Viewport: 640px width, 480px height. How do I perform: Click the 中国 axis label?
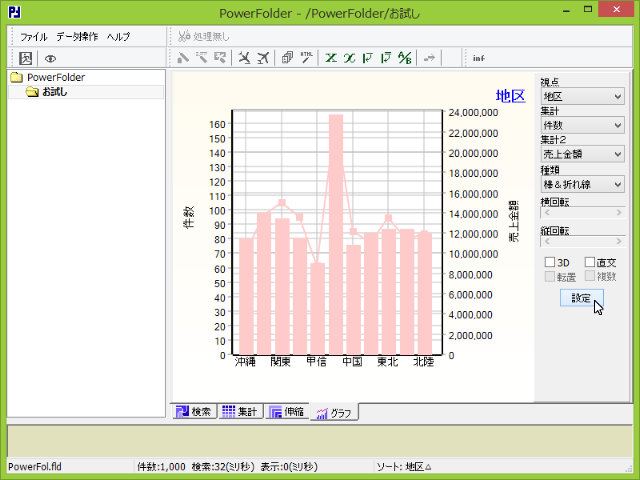pyautogui.click(x=352, y=362)
